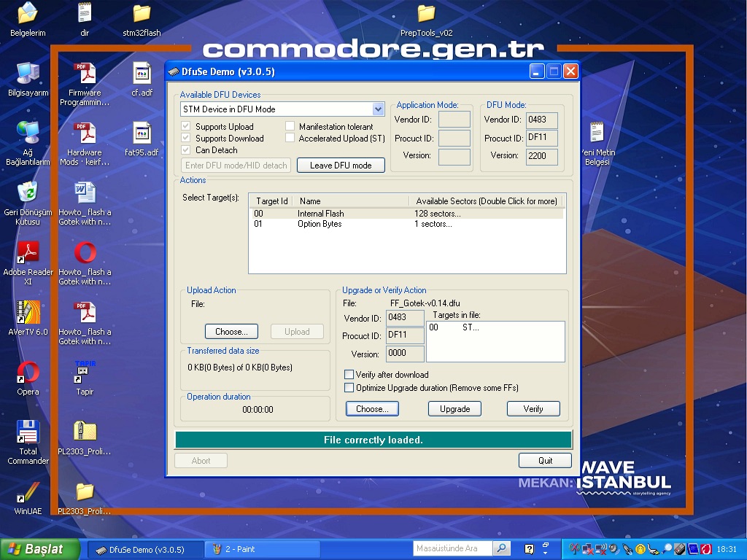The image size is (747, 560).
Task: Open the AVerTV 6.0 desktop icon
Action: pos(28,313)
